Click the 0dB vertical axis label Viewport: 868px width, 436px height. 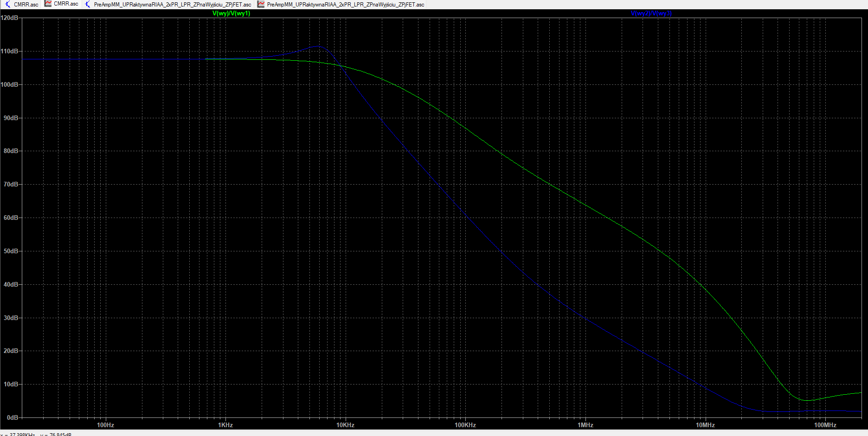coord(13,417)
